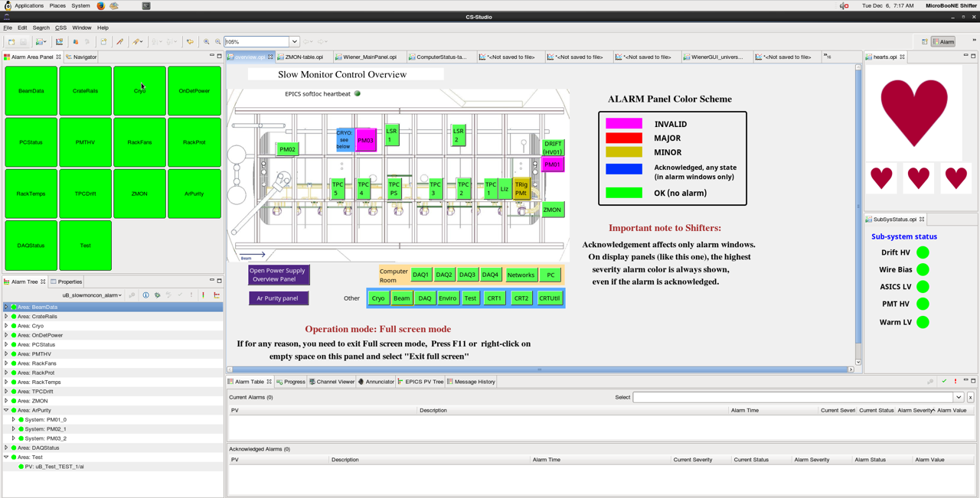This screenshot has height=498, width=980.
Task: Open the Open Perspective icon
Action: 925,42
